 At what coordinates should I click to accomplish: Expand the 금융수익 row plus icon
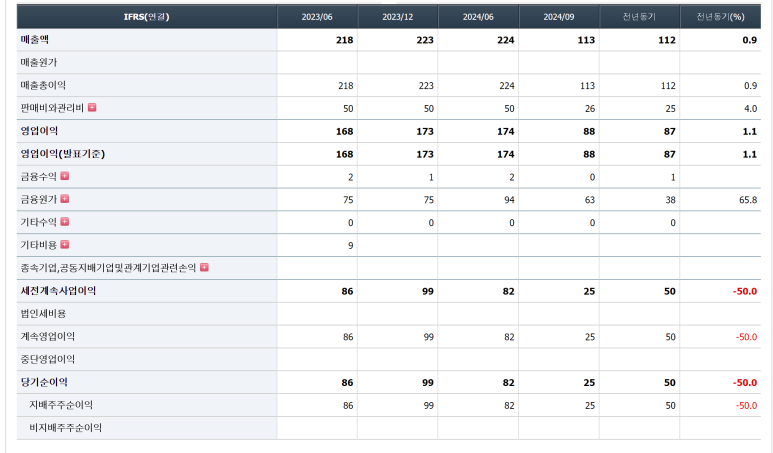click(x=65, y=176)
